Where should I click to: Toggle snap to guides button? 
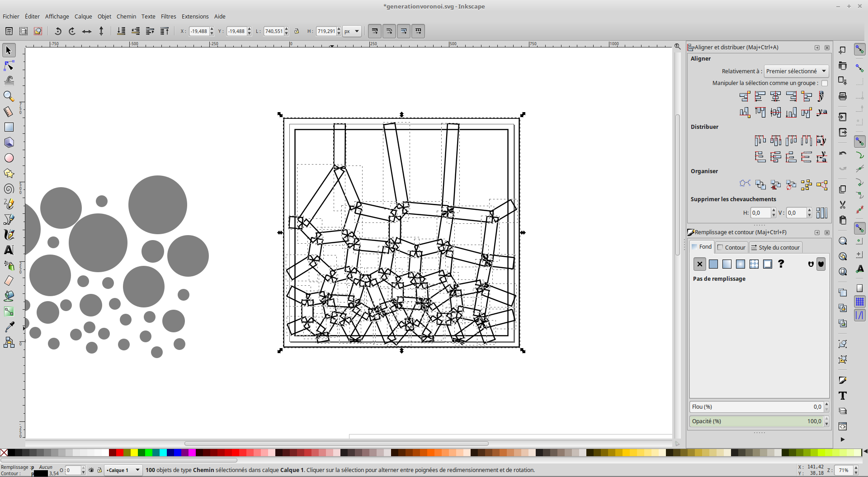click(x=859, y=315)
